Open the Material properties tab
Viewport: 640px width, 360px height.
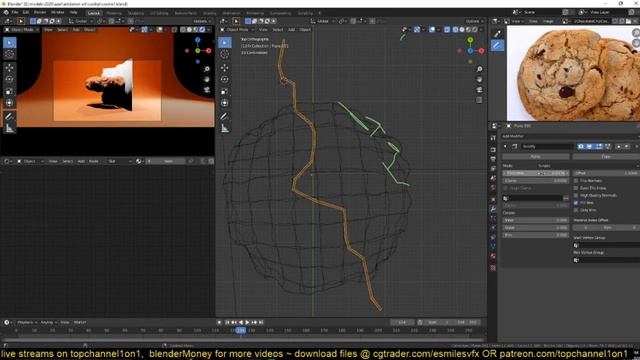tap(493, 256)
